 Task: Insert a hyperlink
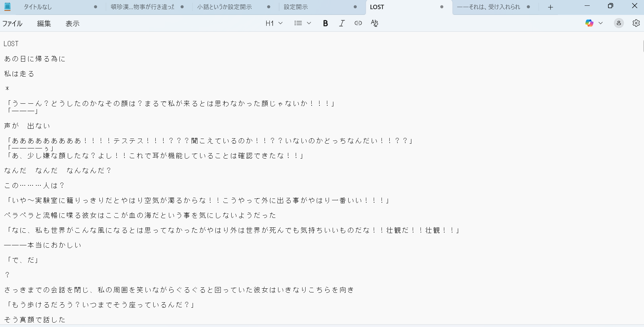point(358,23)
